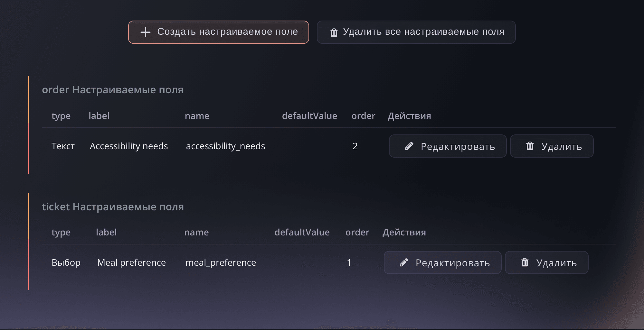Open Создать настраиваемое поле button
The image size is (644, 330).
tap(219, 32)
